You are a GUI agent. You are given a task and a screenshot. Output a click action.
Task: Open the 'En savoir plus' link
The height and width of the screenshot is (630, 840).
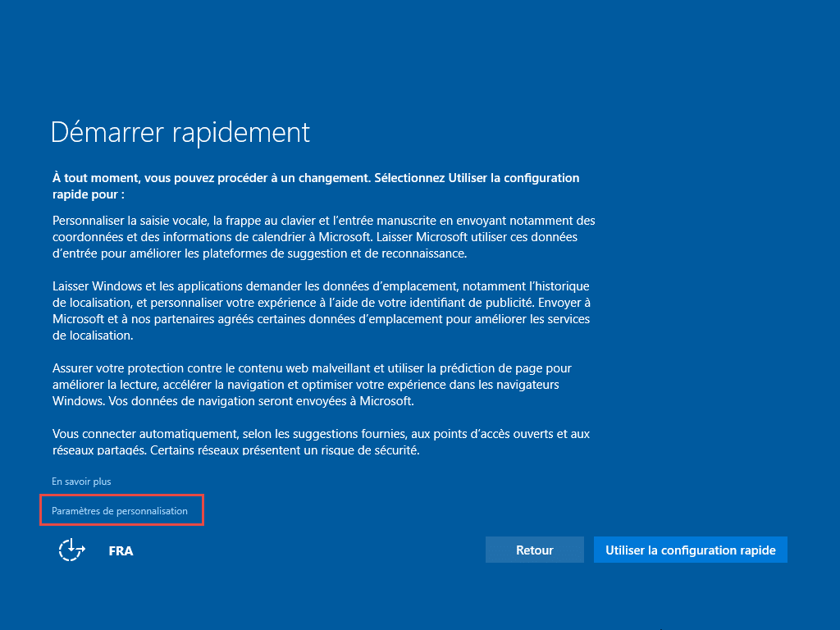(81, 482)
